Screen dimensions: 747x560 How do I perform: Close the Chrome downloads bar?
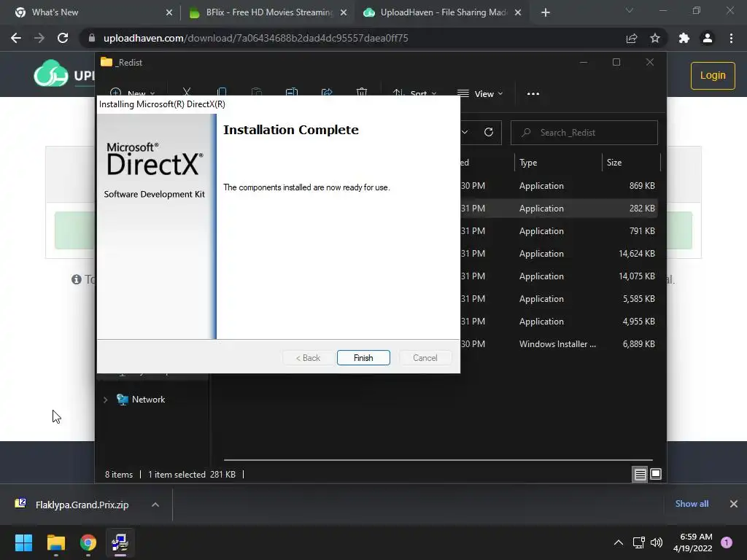[x=734, y=503]
